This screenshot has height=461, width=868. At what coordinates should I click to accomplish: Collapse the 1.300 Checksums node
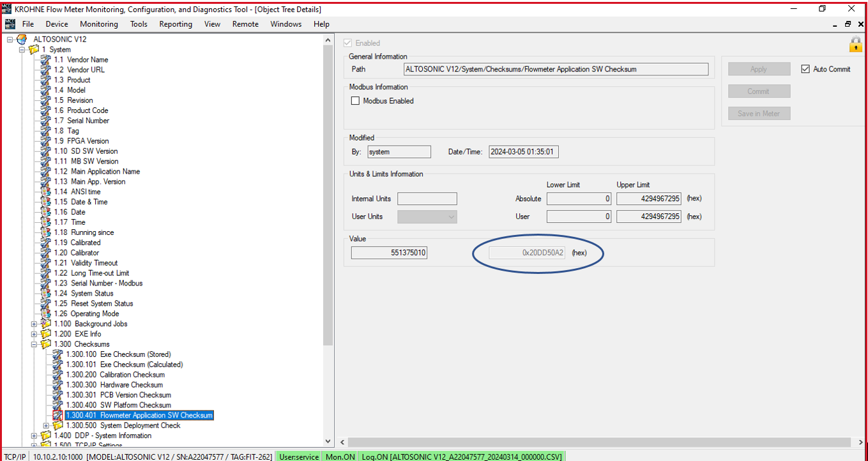34,344
